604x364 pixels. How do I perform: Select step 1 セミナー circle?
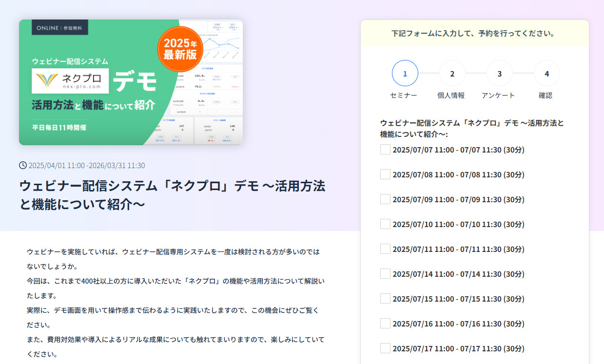(x=405, y=74)
